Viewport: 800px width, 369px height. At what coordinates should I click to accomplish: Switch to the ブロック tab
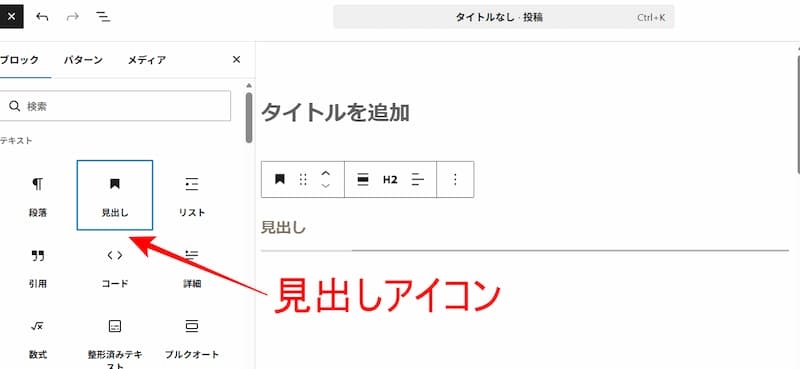pos(19,60)
